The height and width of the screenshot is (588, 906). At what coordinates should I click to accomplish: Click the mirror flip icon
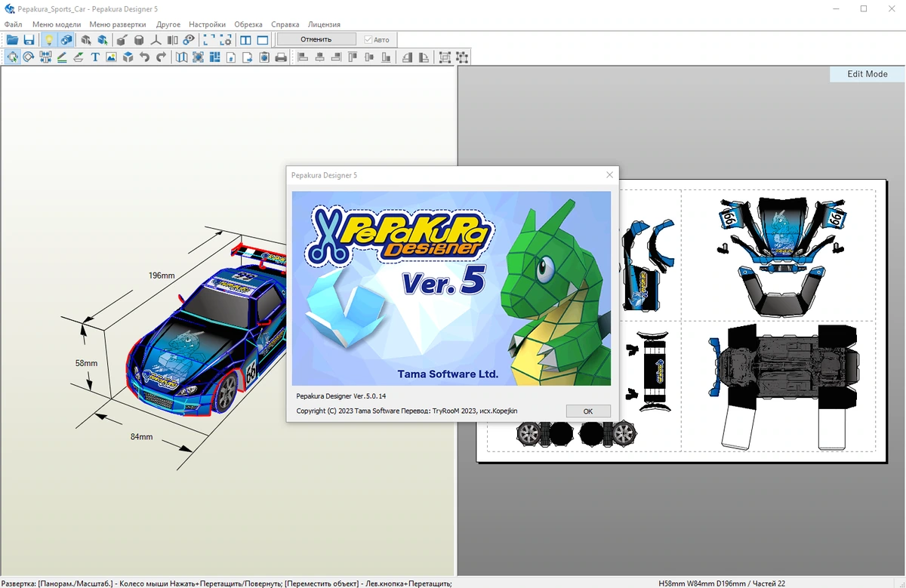click(x=172, y=39)
